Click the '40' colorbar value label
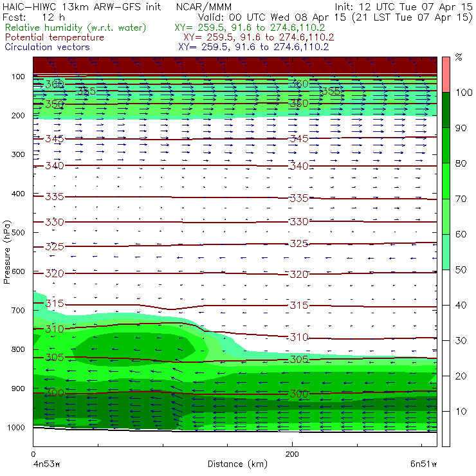 point(461,305)
